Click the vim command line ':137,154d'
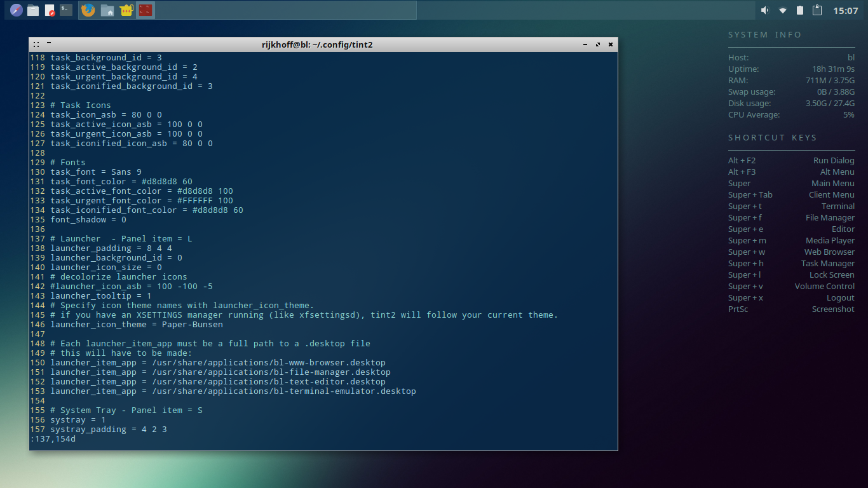The image size is (868, 488). point(53,439)
